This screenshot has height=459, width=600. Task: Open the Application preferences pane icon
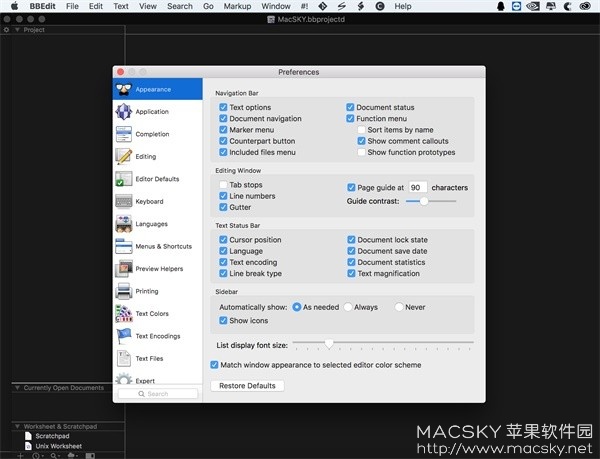(x=124, y=112)
